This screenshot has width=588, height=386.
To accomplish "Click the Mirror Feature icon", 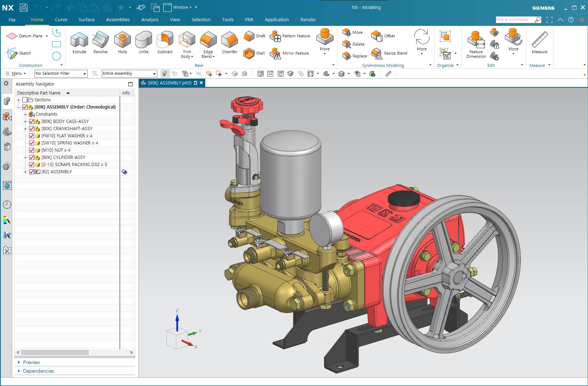I will click(276, 53).
